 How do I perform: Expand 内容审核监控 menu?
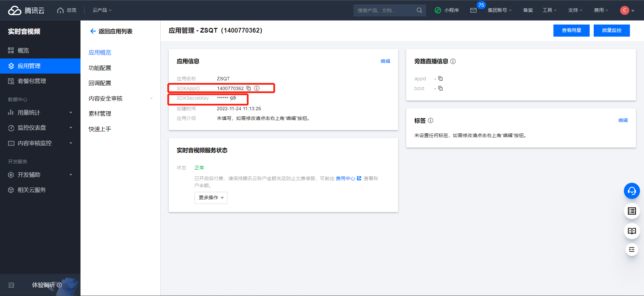40,143
